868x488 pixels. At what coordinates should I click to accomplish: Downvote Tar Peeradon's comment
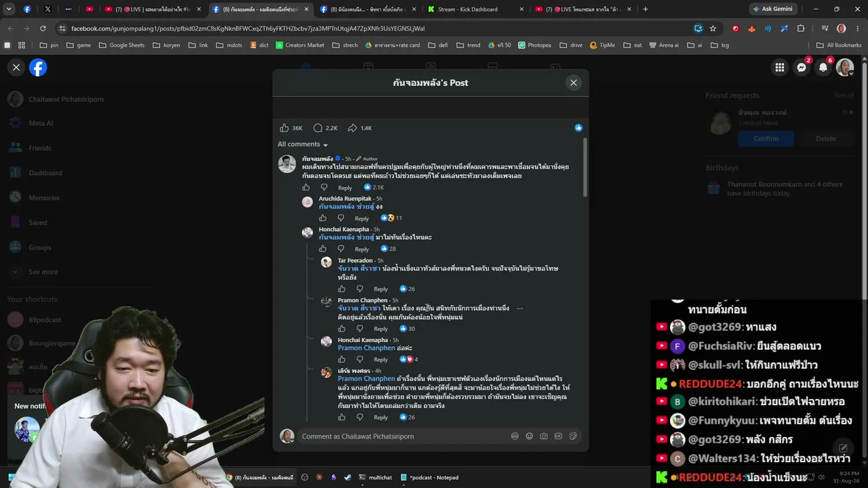tap(360, 289)
